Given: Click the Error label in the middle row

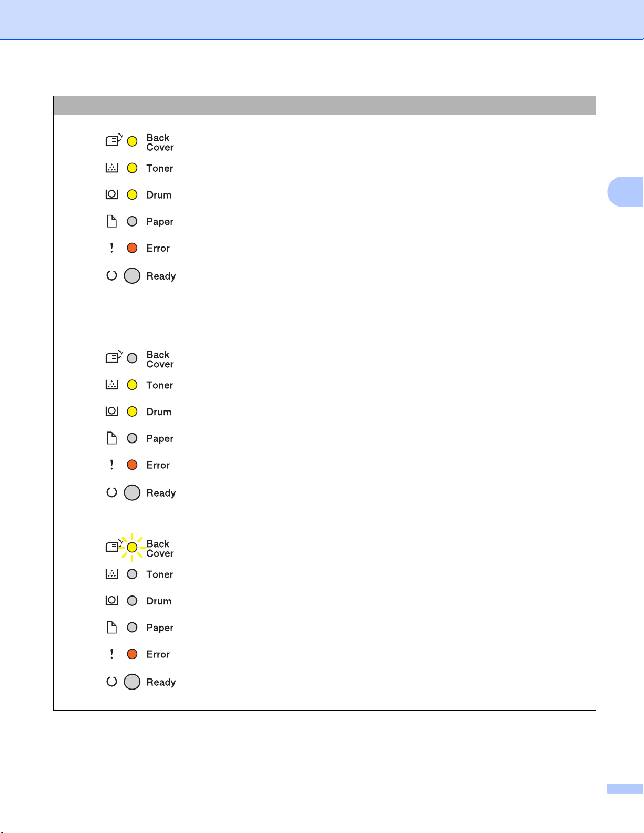Looking at the screenshot, I should (158, 465).
